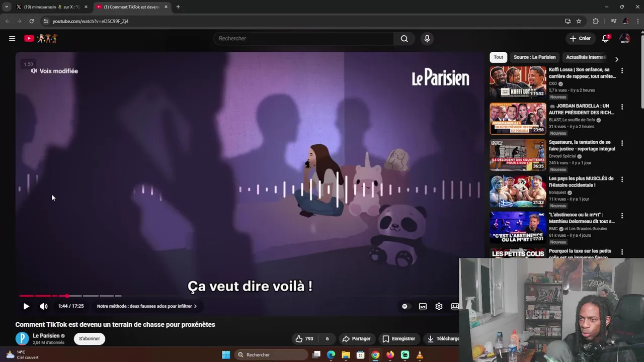Like the video with 793 likes
The image size is (644, 362).
coord(304,339)
